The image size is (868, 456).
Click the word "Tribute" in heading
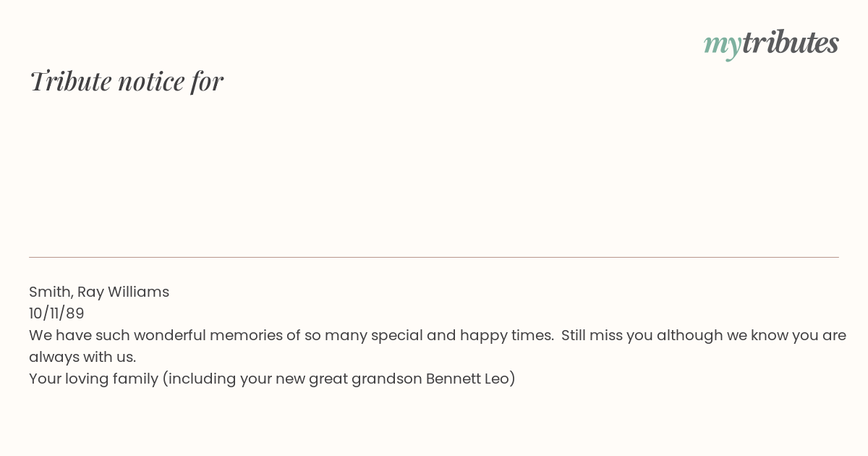(70, 81)
